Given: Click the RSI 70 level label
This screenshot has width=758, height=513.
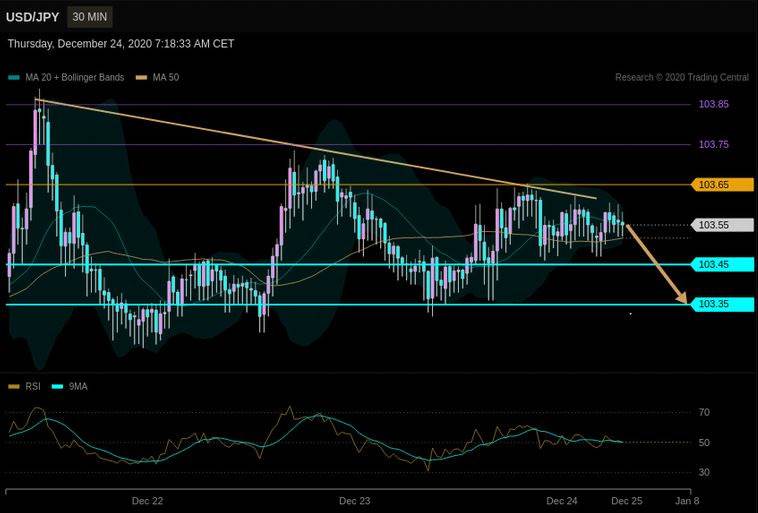Looking at the screenshot, I should coord(704,412).
